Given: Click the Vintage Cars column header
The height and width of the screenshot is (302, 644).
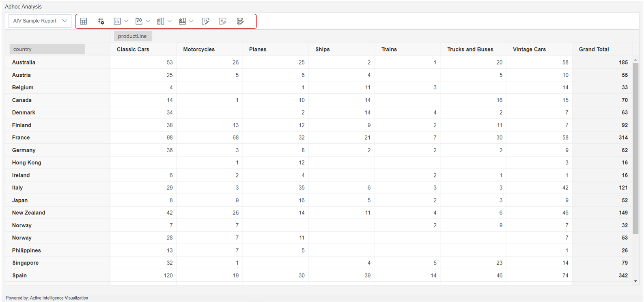Looking at the screenshot, I should pos(529,50).
